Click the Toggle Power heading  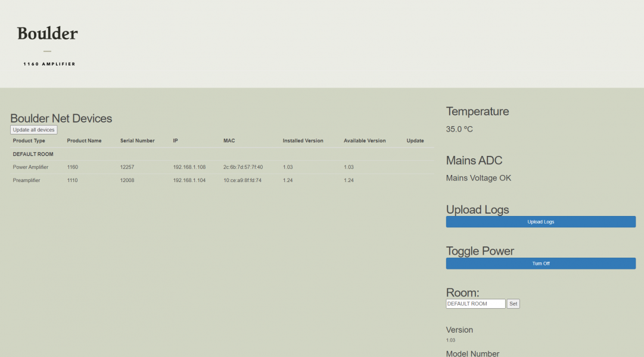[480, 250]
